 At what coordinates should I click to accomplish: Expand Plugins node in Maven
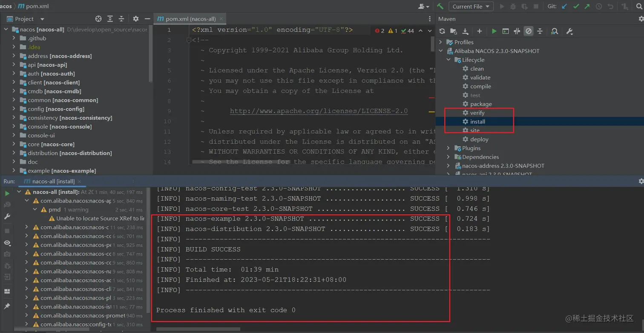click(x=448, y=148)
